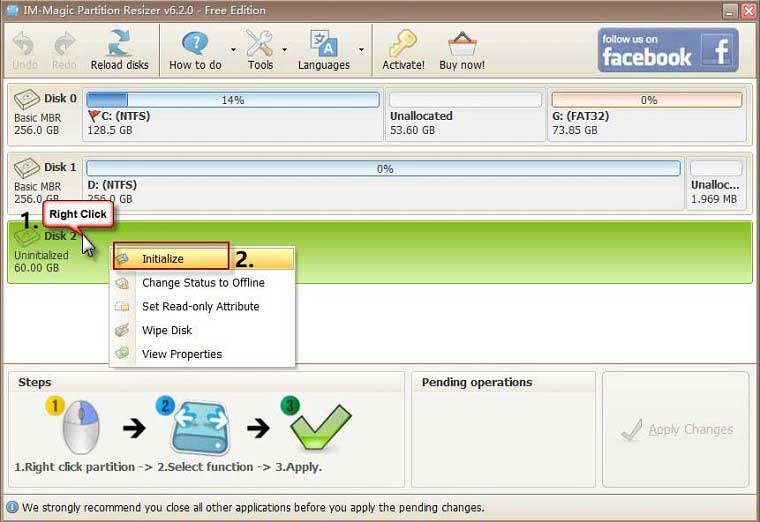Expand the Tools dropdown arrow

click(285, 50)
